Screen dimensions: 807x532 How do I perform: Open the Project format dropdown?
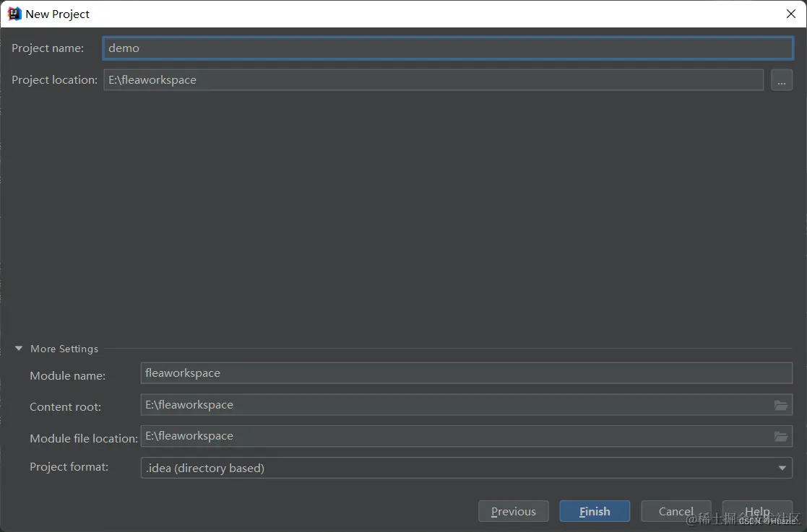click(x=466, y=468)
